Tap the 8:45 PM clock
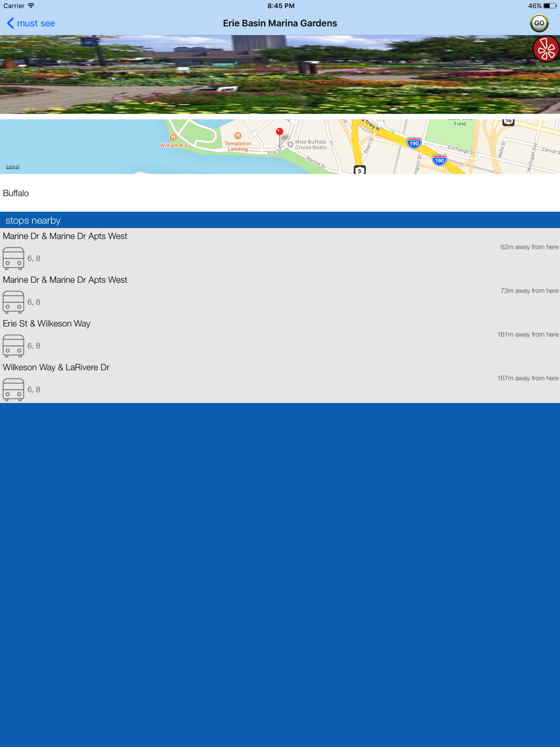 [281, 6]
